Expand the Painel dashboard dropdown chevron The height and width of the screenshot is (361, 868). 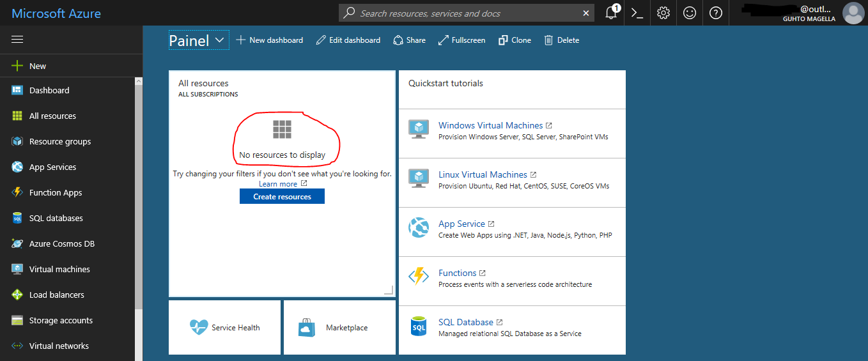[x=220, y=40]
